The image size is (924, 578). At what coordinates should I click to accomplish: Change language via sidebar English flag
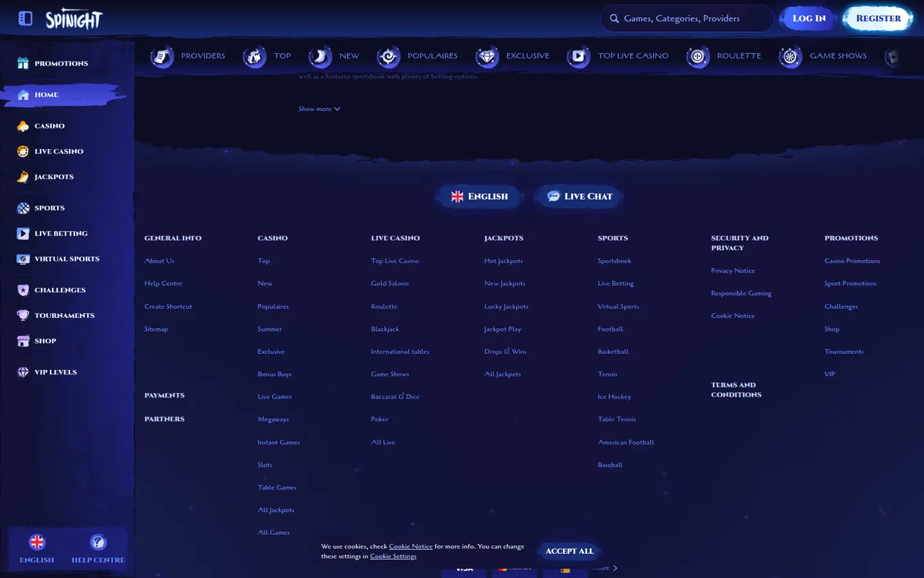coord(37,542)
